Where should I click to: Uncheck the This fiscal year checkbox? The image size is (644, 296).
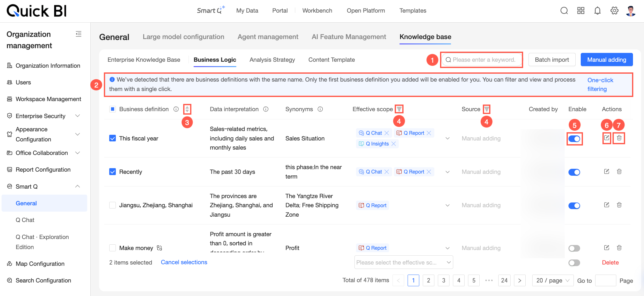pos(112,138)
